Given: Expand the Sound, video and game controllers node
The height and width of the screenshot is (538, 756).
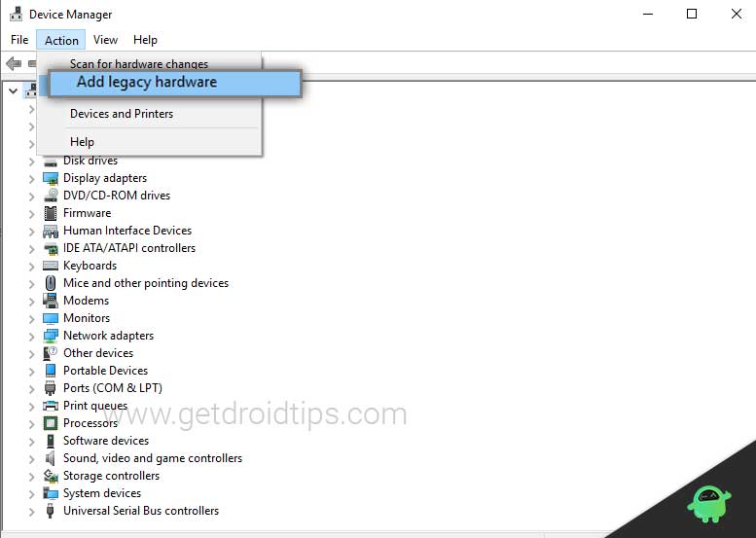Looking at the screenshot, I should [32, 459].
